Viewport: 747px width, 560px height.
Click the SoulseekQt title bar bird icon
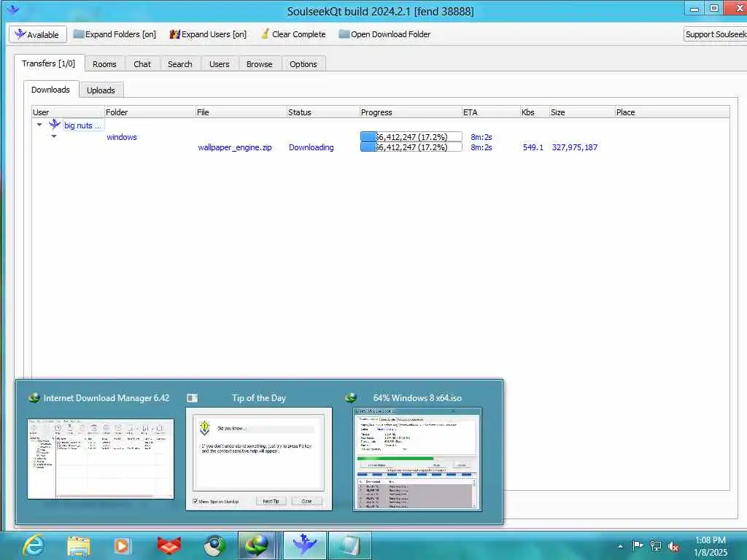pyautogui.click(x=13, y=9)
